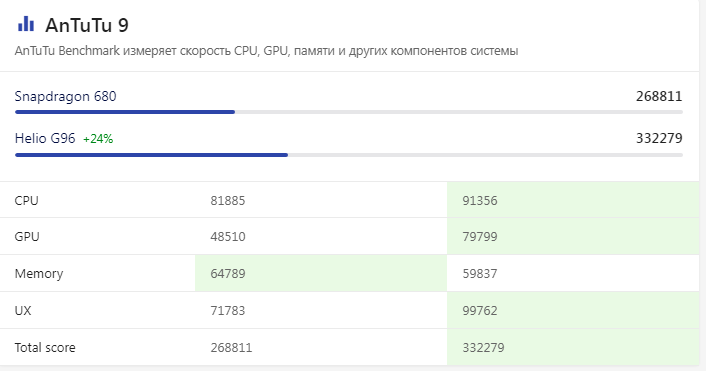The width and height of the screenshot is (706, 371).
Task: Select GPU value 48510
Action: [x=228, y=237]
